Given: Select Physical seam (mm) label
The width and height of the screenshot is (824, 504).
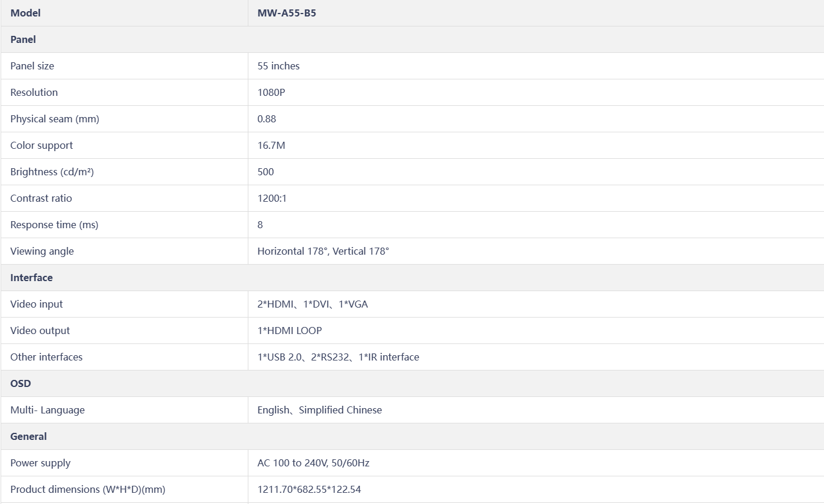Looking at the screenshot, I should coord(55,119).
